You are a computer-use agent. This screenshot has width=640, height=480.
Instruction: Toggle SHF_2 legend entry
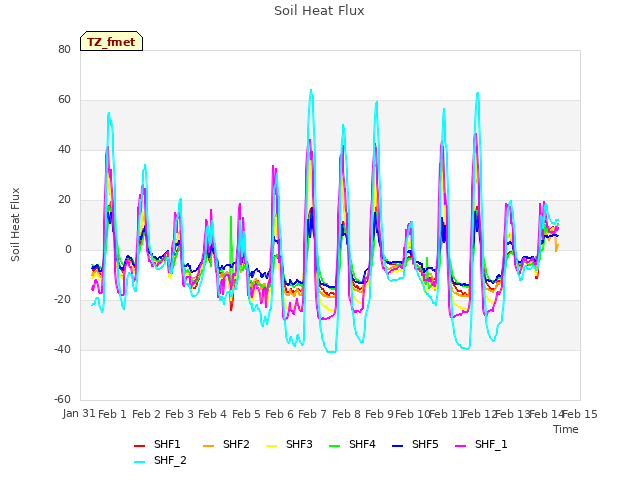160,461
